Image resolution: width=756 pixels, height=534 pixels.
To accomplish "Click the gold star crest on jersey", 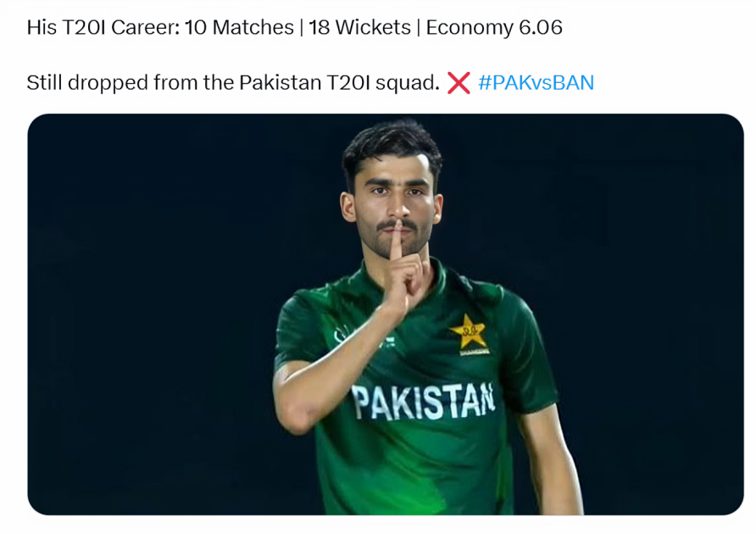I will (x=470, y=334).
